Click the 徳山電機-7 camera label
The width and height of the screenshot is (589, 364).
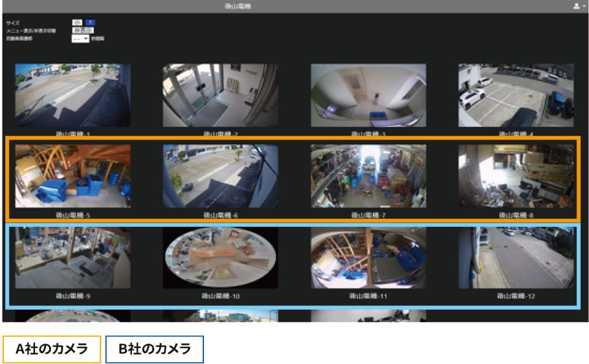pos(368,215)
